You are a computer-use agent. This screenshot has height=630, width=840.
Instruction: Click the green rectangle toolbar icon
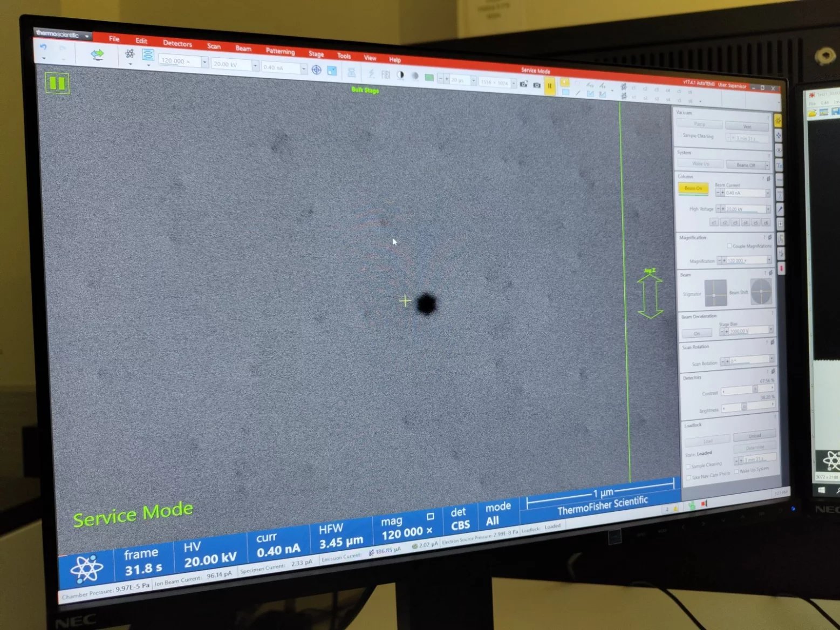coord(429,78)
